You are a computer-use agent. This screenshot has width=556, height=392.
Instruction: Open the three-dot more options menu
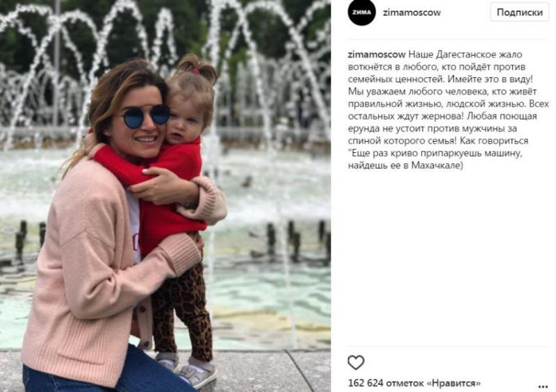[543, 386]
